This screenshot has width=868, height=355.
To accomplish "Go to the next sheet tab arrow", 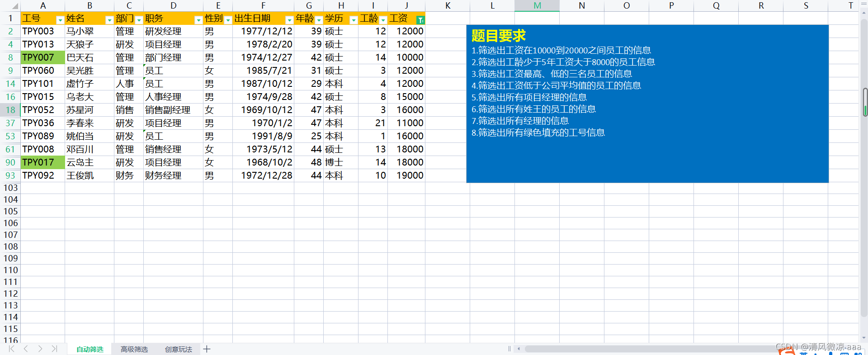I will point(40,349).
